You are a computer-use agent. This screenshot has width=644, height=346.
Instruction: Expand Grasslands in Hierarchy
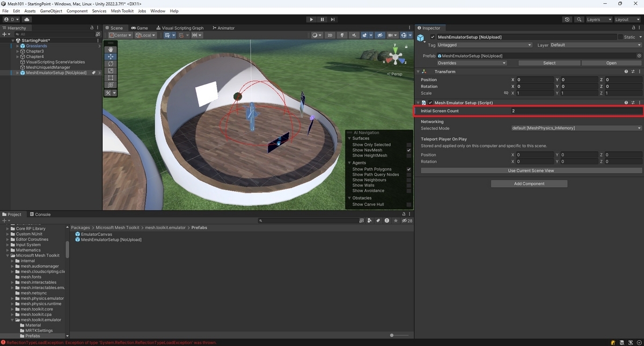[18, 46]
